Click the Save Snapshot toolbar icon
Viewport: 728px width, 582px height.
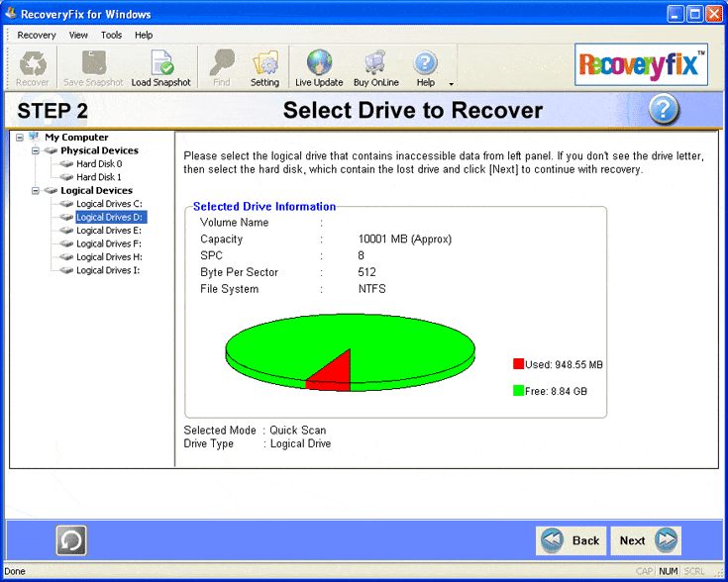coord(93,67)
